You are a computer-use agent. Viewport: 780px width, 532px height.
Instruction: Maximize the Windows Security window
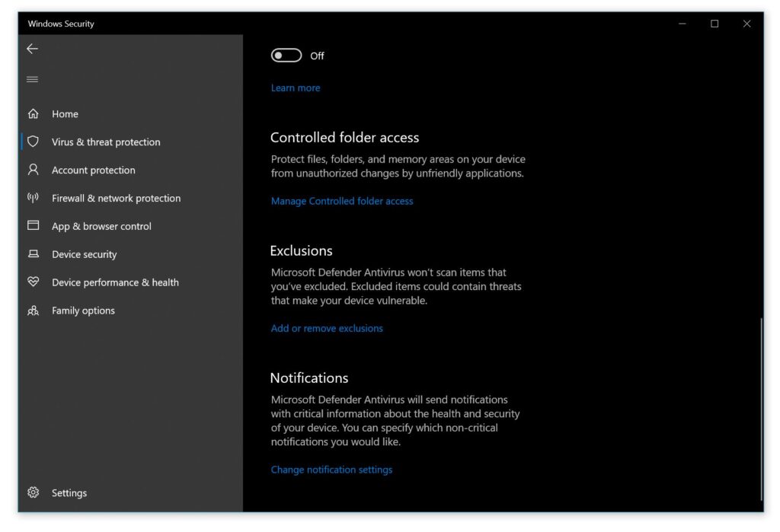(x=714, y=24)
